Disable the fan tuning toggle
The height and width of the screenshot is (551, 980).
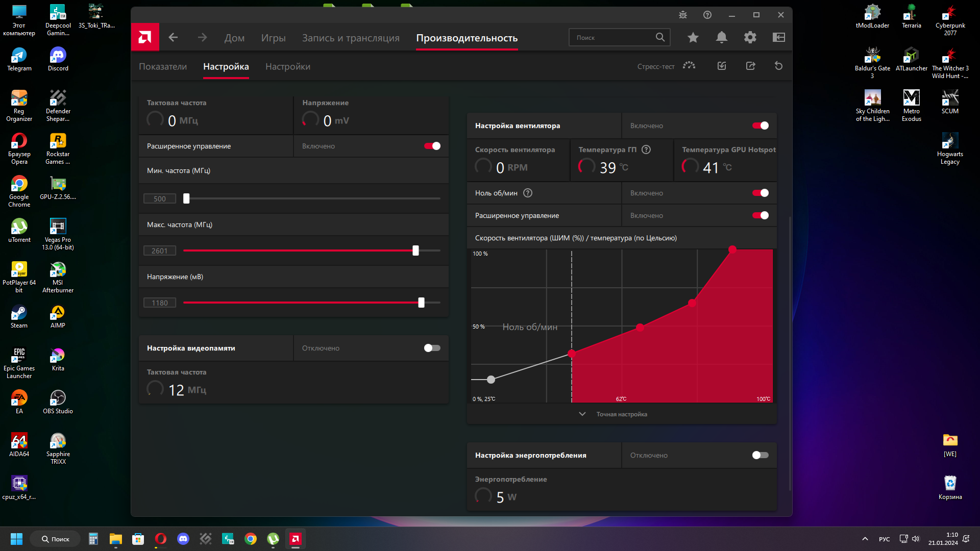point(760,126)
